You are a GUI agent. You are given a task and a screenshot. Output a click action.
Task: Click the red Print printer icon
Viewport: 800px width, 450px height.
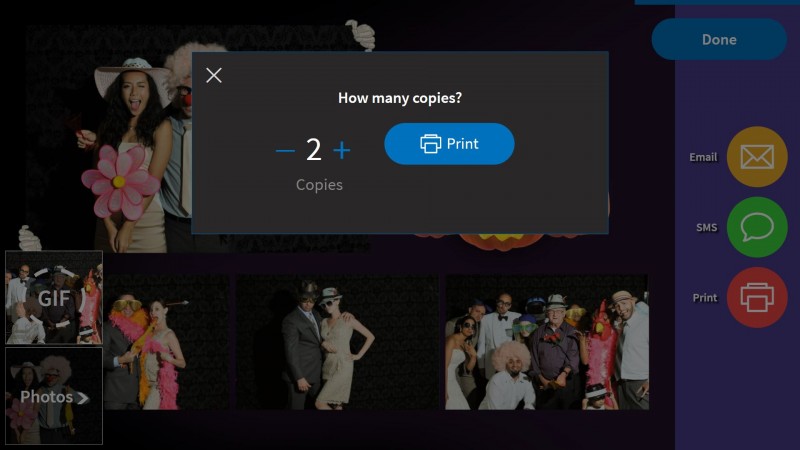(x=757, y=297)
